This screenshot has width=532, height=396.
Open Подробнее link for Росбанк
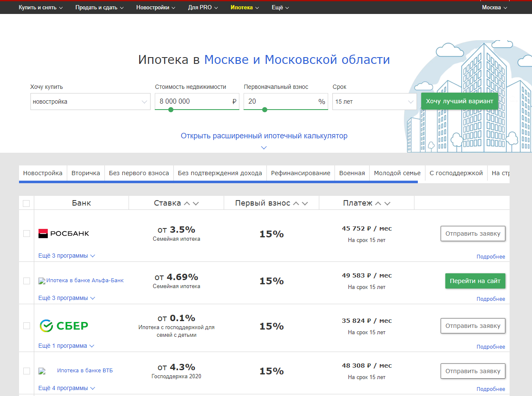[x=491, y=257]
